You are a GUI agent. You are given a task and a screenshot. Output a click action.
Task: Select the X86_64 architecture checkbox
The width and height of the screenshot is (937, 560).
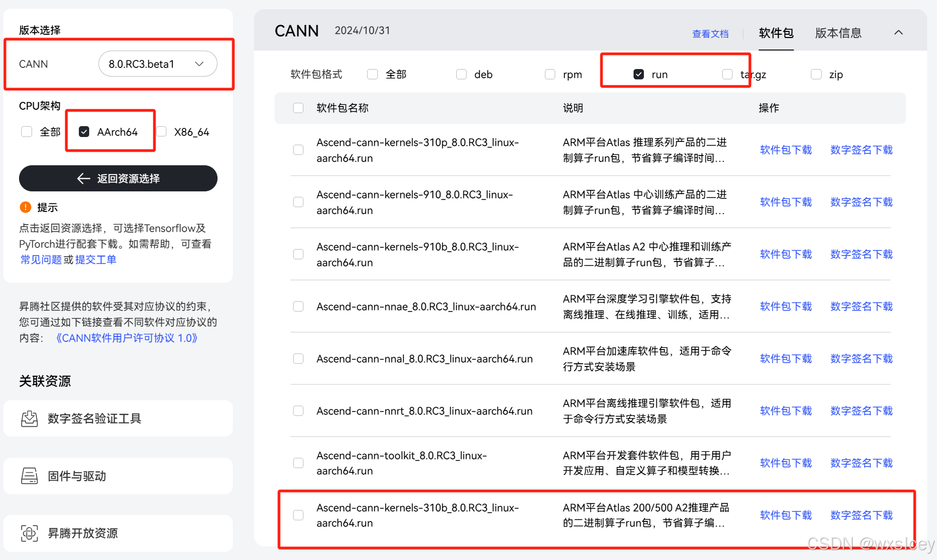(162, 131)
